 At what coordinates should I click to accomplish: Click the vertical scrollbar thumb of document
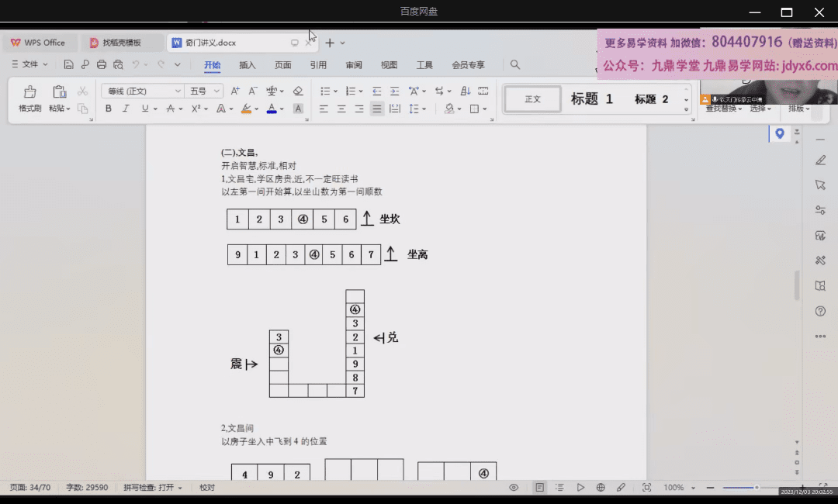797,285
